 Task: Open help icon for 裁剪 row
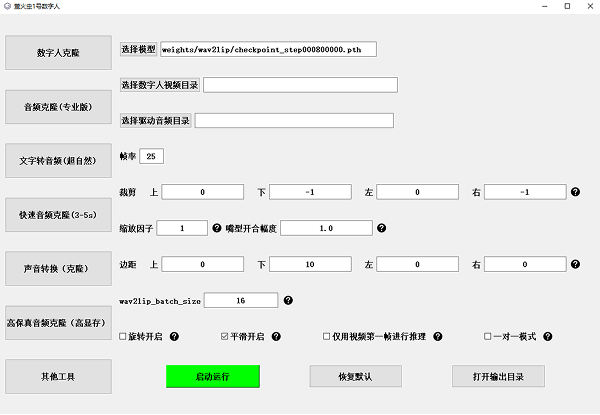[x=575, y=192]
